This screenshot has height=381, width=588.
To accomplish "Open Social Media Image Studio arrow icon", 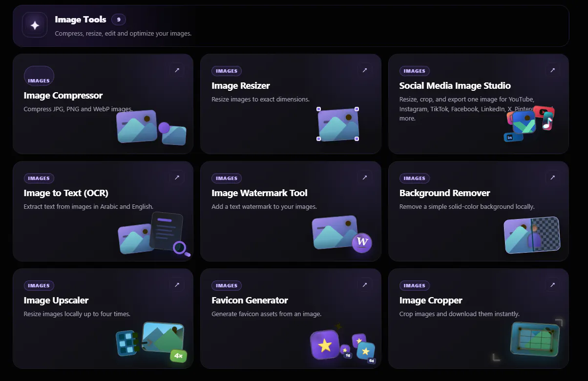I will (x=552, y=70).
